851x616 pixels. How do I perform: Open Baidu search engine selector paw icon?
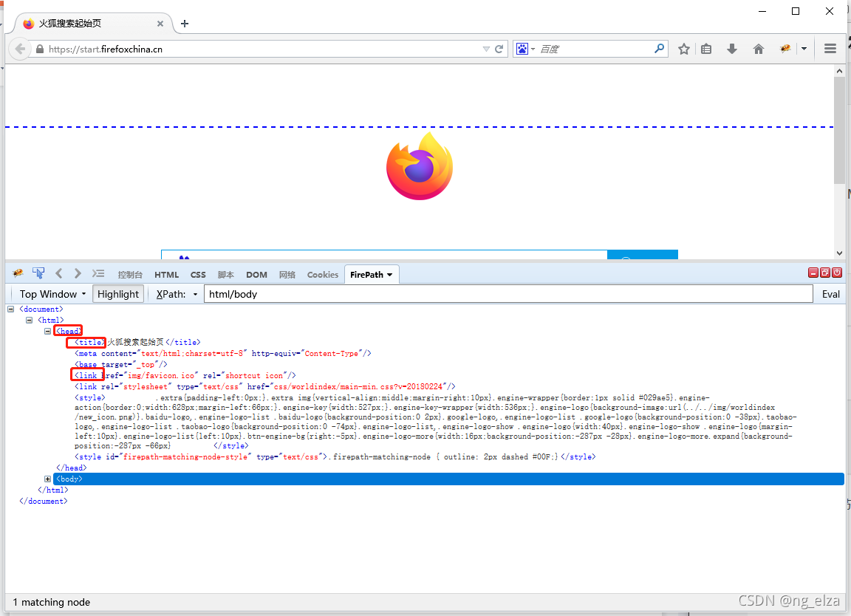(522, 49)
